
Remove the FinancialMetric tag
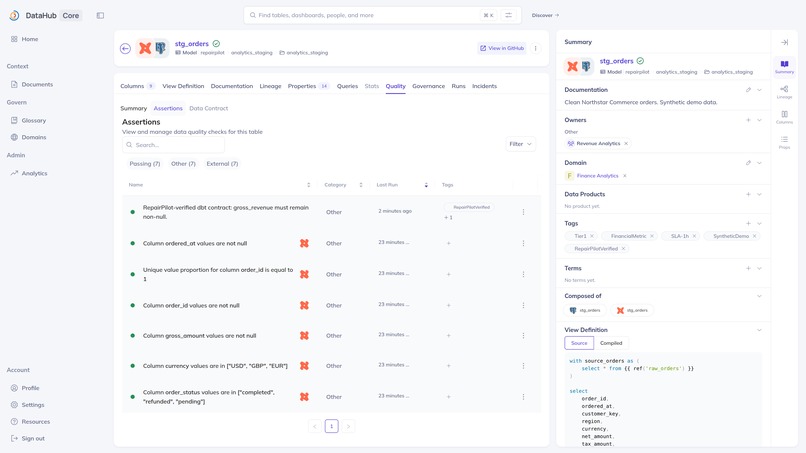point(652,236)
